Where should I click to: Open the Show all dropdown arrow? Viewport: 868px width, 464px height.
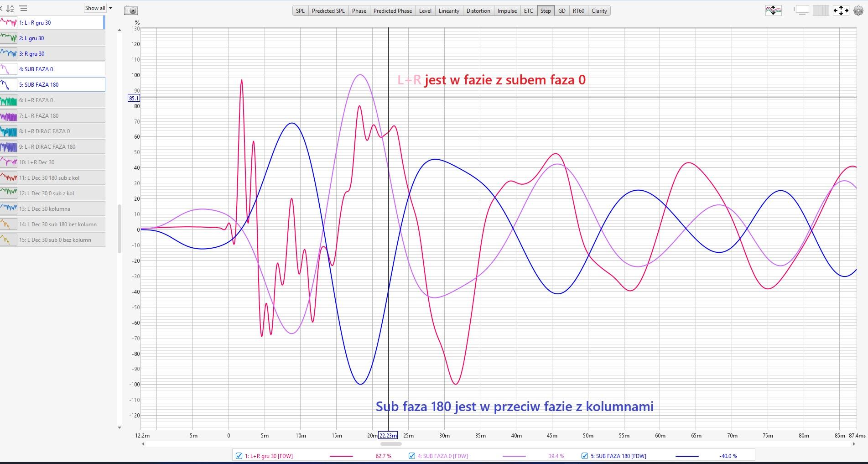coord(110,8)
